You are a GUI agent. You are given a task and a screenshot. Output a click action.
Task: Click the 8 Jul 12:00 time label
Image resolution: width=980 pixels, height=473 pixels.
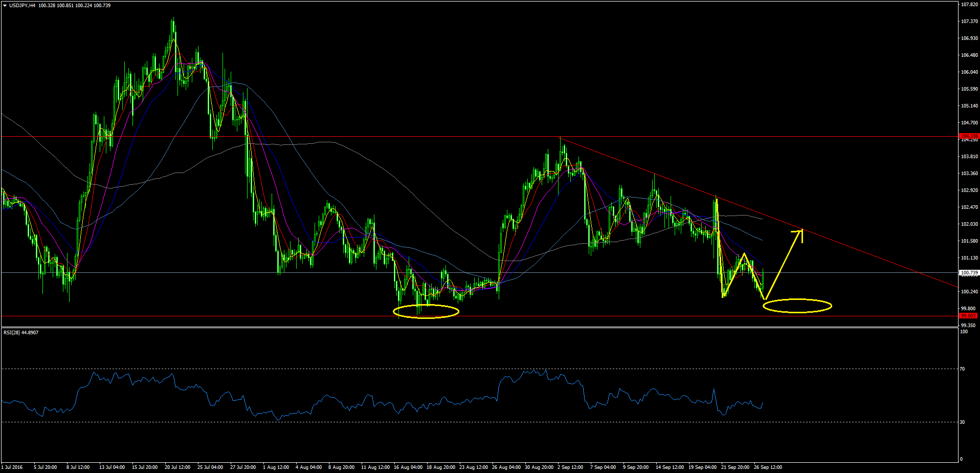78,467
